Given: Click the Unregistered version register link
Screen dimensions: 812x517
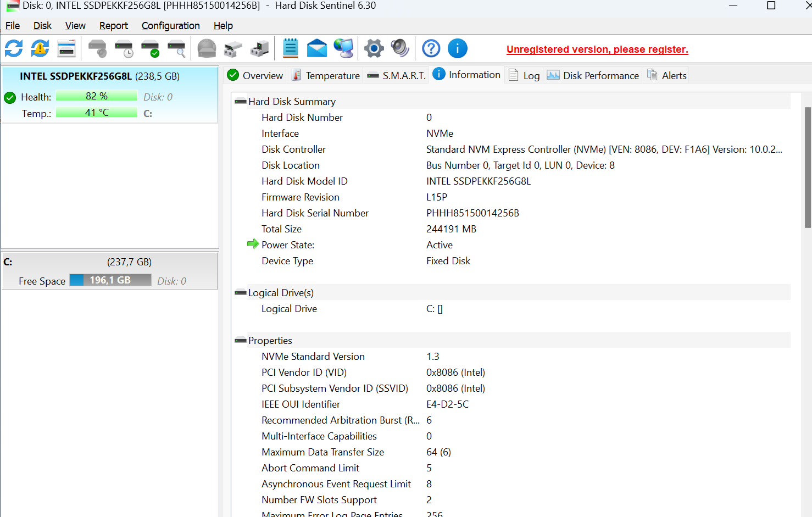Looking at the screenshot, I should (597, 49).
